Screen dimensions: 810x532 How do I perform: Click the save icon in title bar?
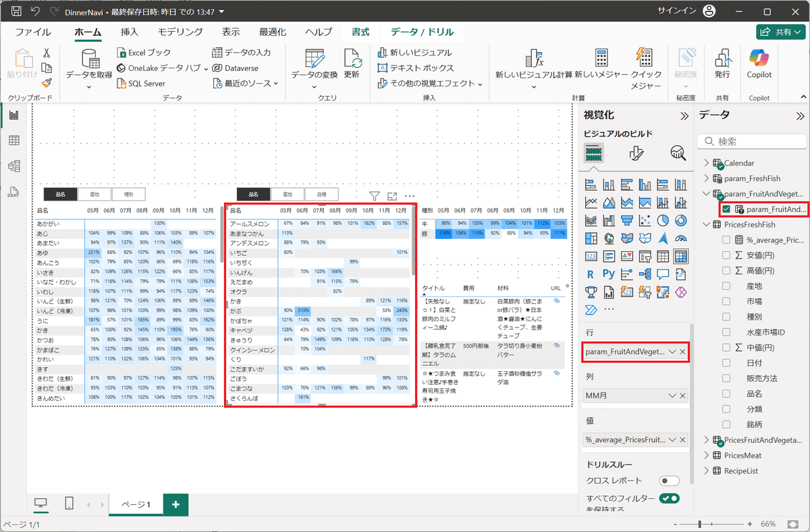16,11
